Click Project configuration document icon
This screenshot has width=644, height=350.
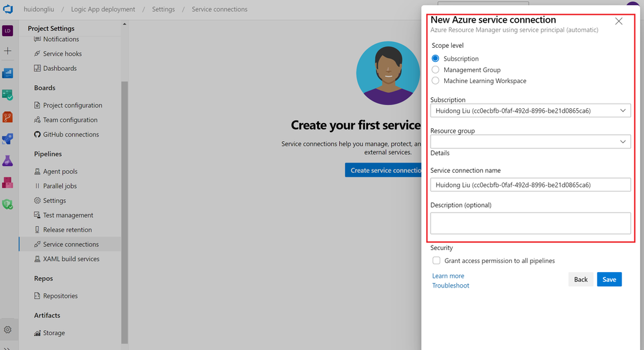pyautogui.click(x=37, y=105)
